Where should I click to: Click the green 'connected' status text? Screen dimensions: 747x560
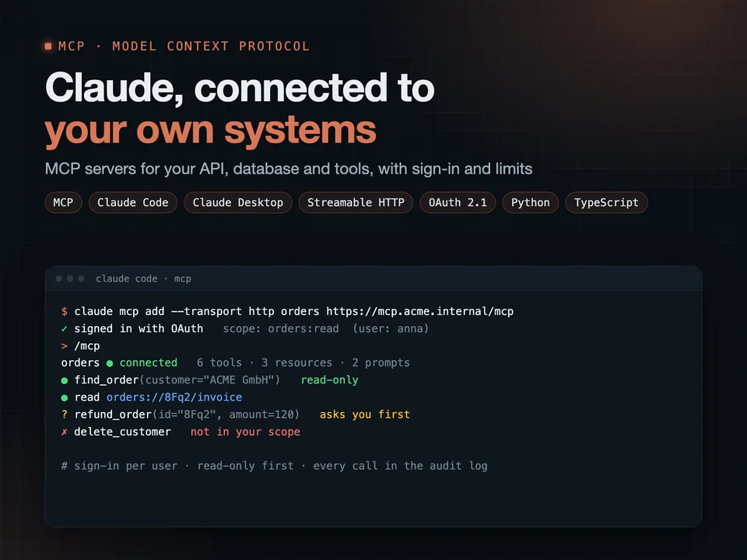pos(148,363)
